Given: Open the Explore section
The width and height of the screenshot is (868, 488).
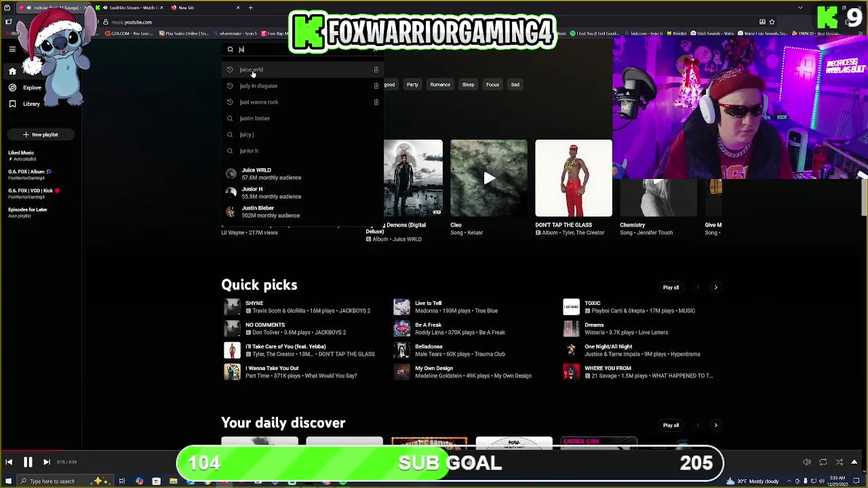Looking at the screenshot, I should coord(24,87).
